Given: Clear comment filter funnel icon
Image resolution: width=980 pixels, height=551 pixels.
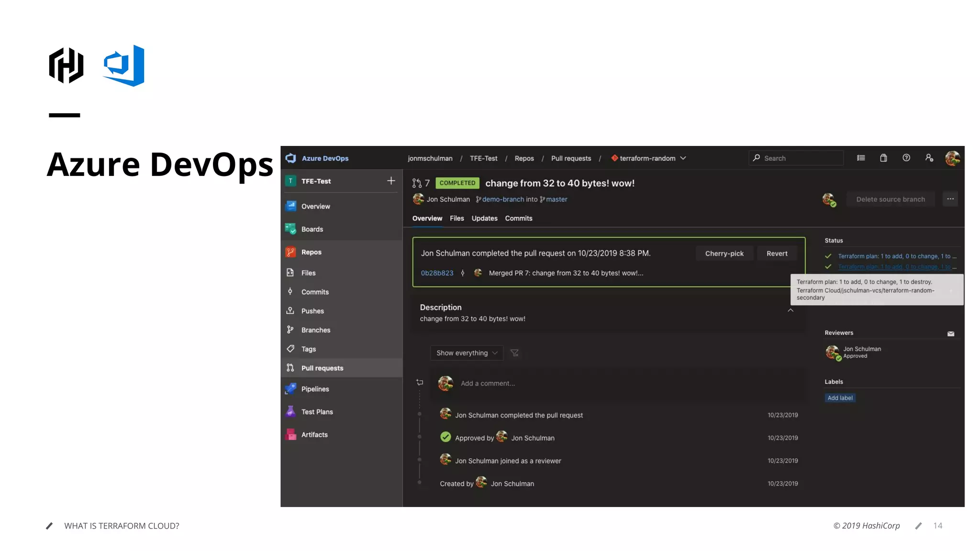Looking at the screenshot, I should (x=514, y=353).
